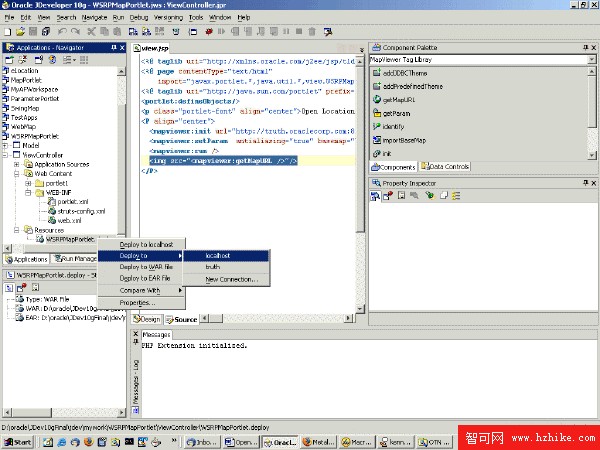
Task: Open the Versioning menu
Action: [168, 18]
